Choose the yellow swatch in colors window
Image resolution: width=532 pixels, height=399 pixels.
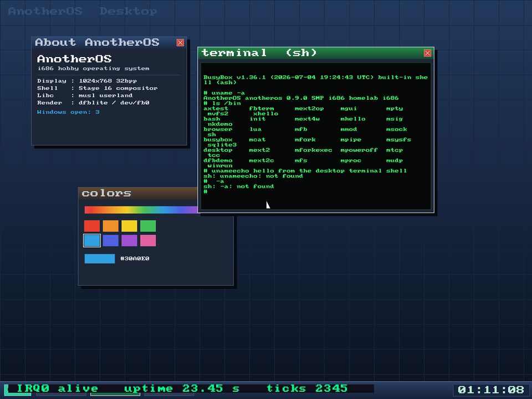click(129, 226)
